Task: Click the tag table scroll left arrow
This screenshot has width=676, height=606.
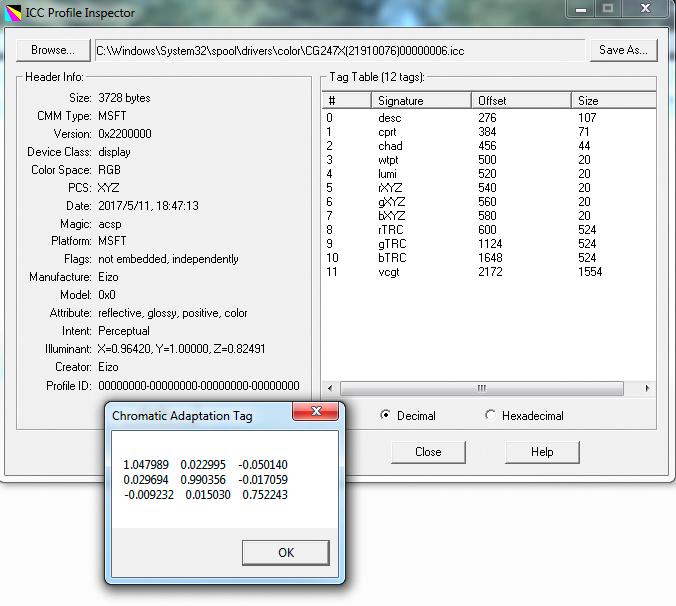Action: point(330,388)
